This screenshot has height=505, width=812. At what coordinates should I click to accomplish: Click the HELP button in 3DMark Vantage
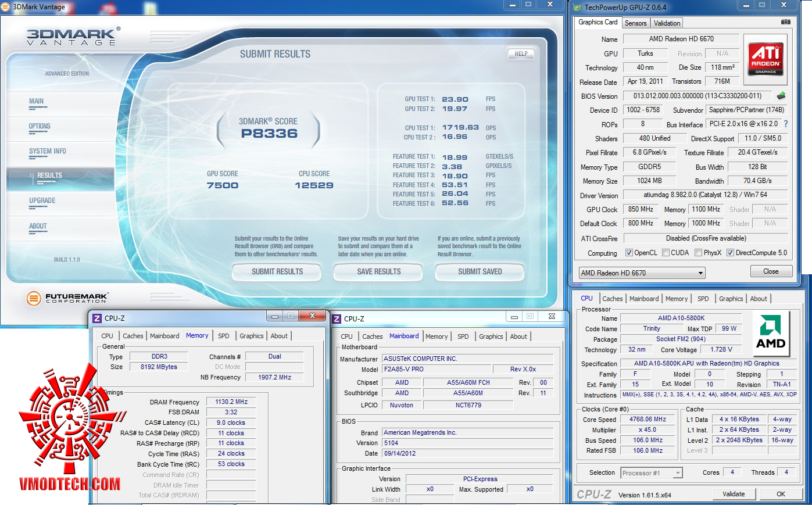coord(521,53)
